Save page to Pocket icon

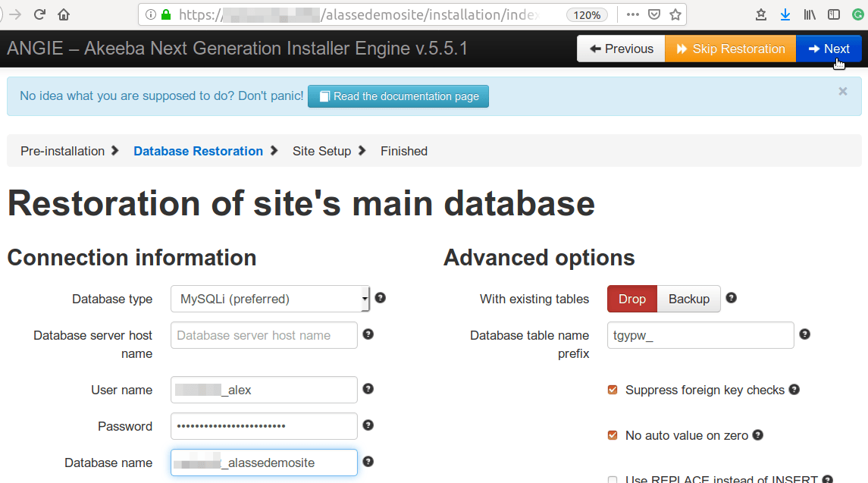(x=653, y=15)
